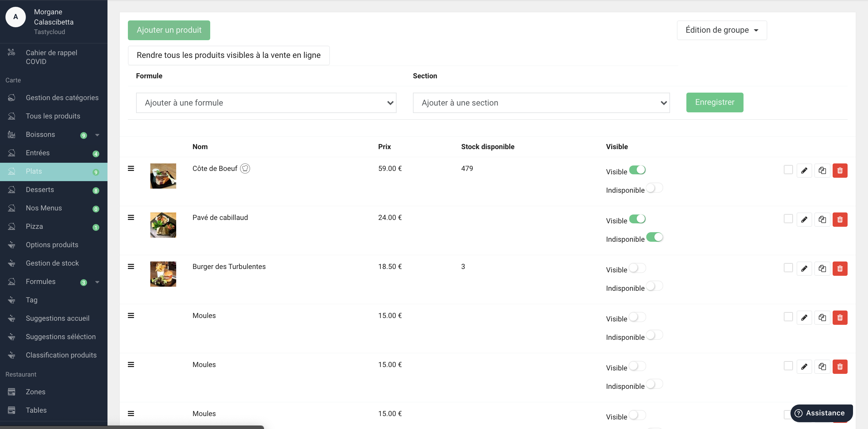This screenshot has width=868, height=429.
Task: Open the Desserts category
Action: coord(54,190)
